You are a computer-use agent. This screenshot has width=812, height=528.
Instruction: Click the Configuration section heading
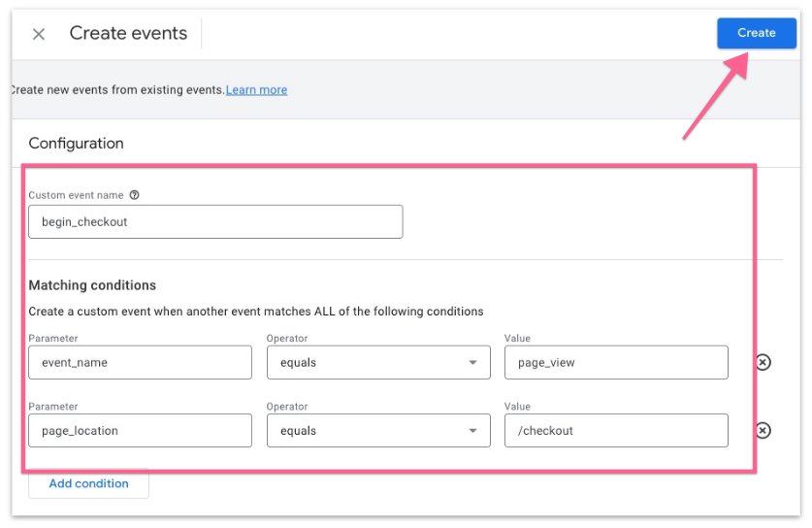77,144
